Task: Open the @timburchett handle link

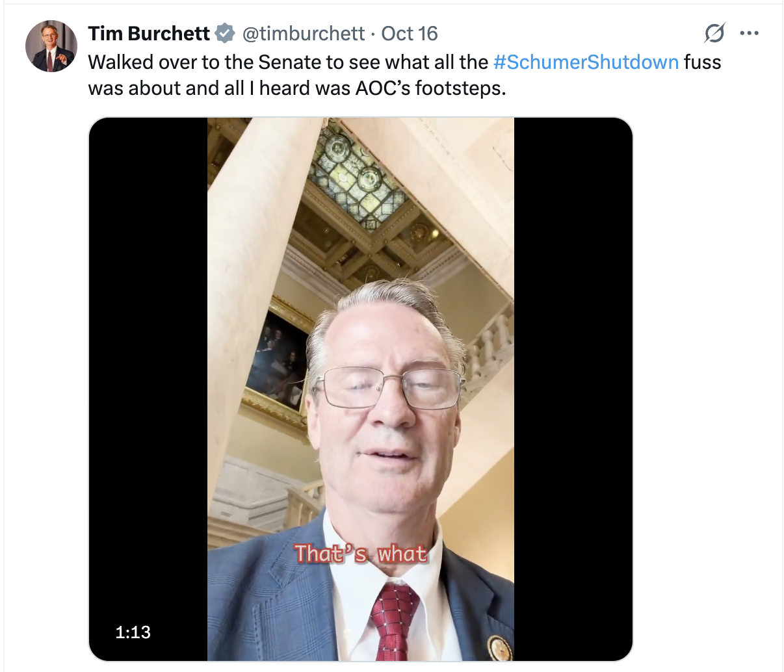Action: 303,33
